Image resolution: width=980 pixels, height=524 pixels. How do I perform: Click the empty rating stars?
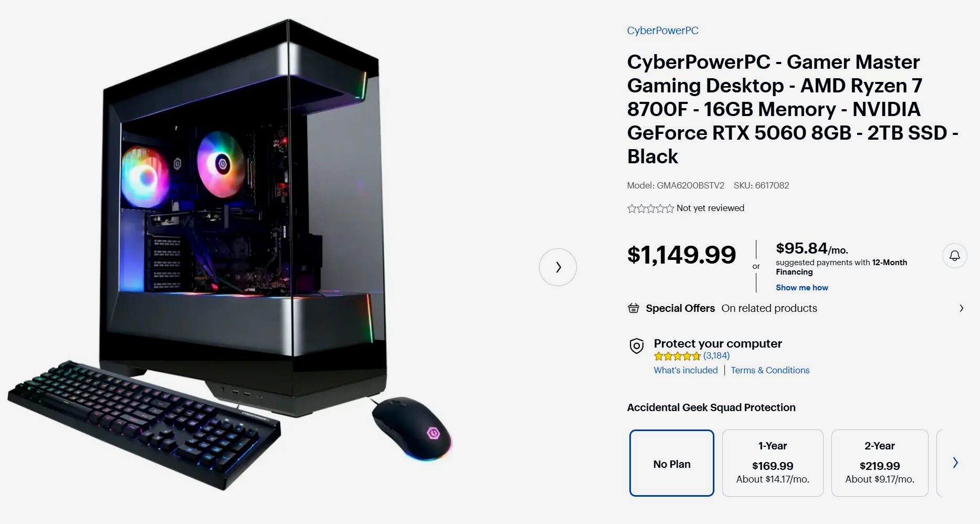coord(650,208)
